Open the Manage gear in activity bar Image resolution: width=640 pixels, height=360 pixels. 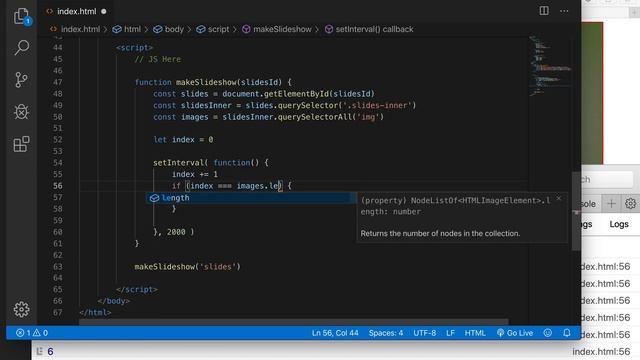coord(21,309)
